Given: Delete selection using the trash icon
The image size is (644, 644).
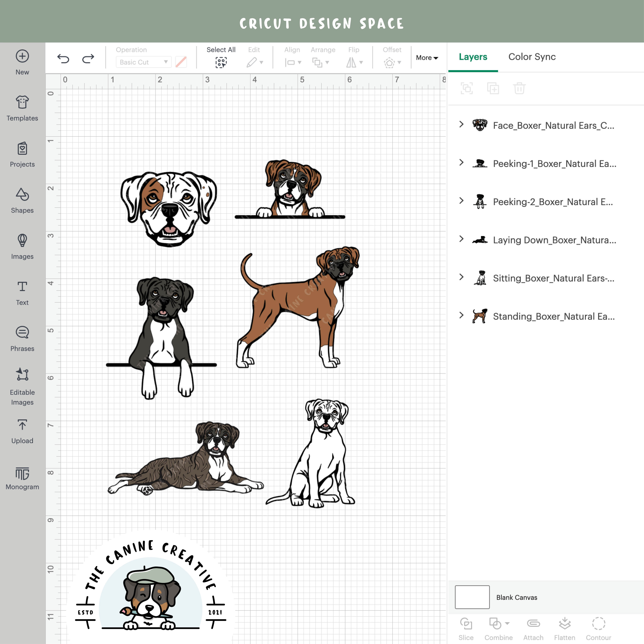Looking at the screenshot, I should pos(519,88).
